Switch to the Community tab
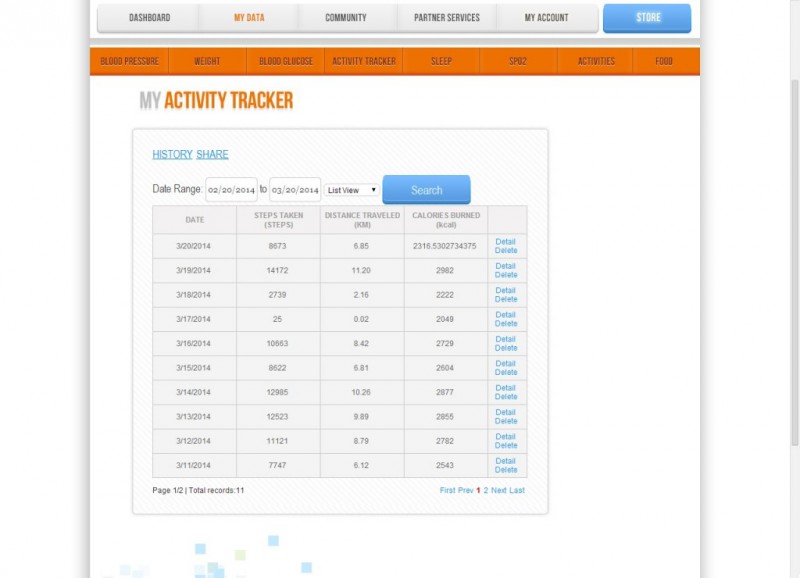 [x=346, y=18]
